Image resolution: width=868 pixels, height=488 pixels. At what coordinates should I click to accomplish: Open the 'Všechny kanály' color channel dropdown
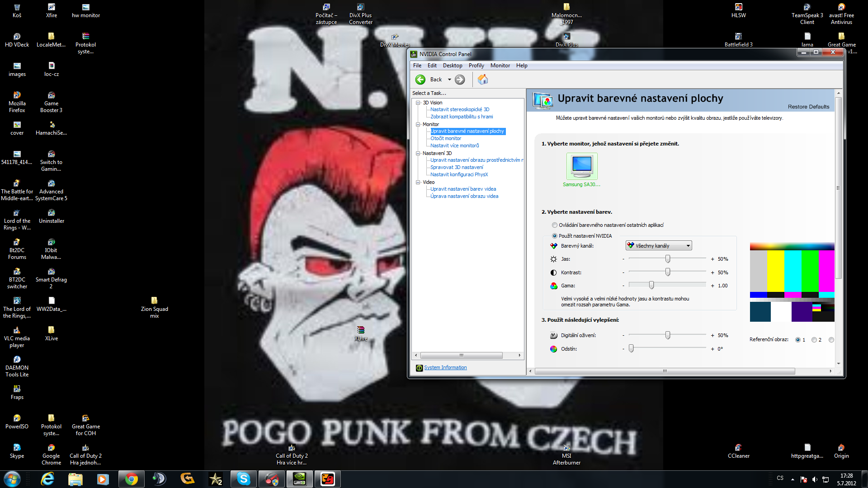pyautogui.click(x=659, y=246)
